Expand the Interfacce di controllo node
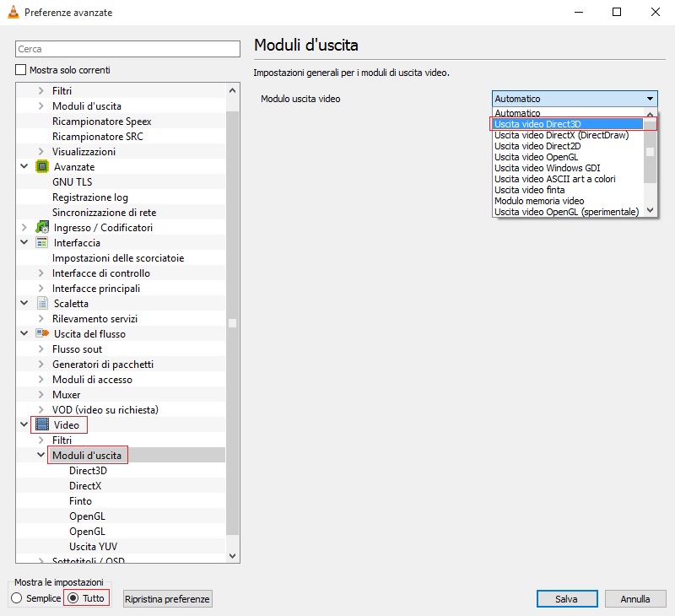 point(40,273)
